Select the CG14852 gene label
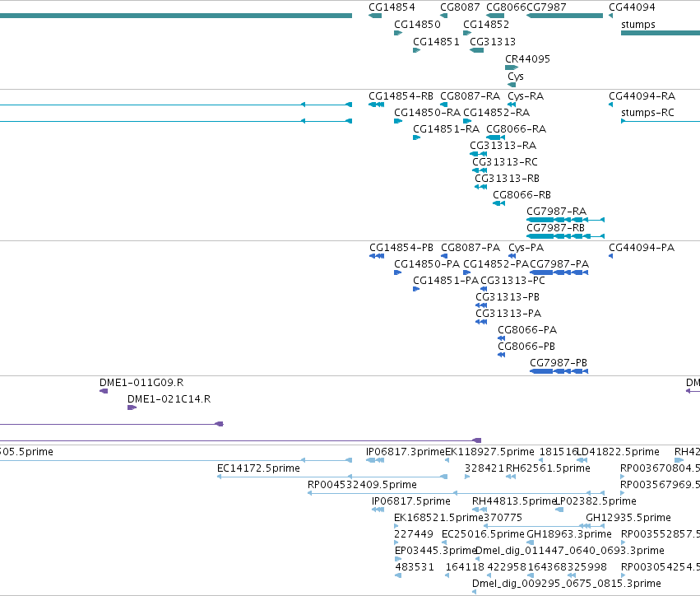Image resolution: width=700 pixels, height=596 pixels. [x=485, y=25]
